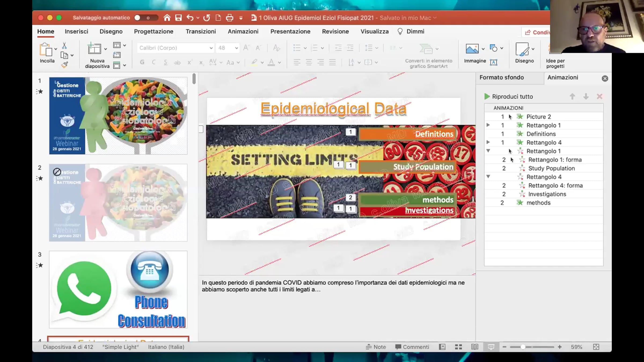Click the Incolla paste icon
The image size is (644, 362).
[46, 50]
